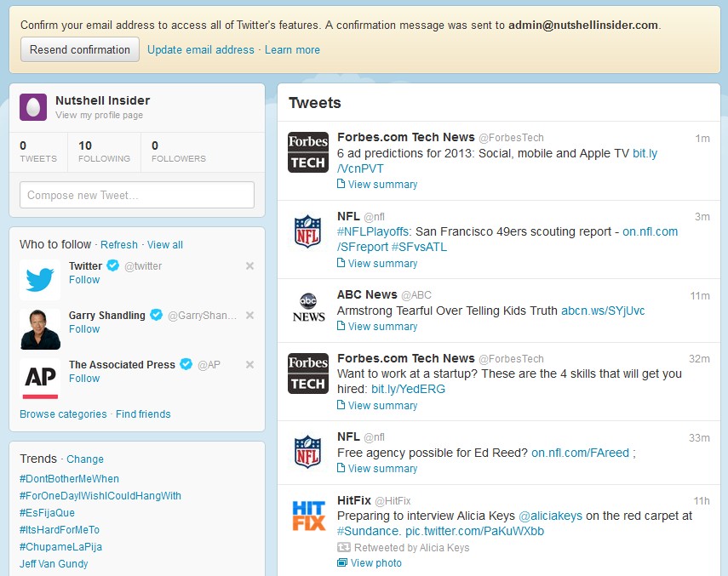Dismiss the Twitter follow suggestion
The image size is (728, 576).
pyautogui.click(x=249, y=265)
